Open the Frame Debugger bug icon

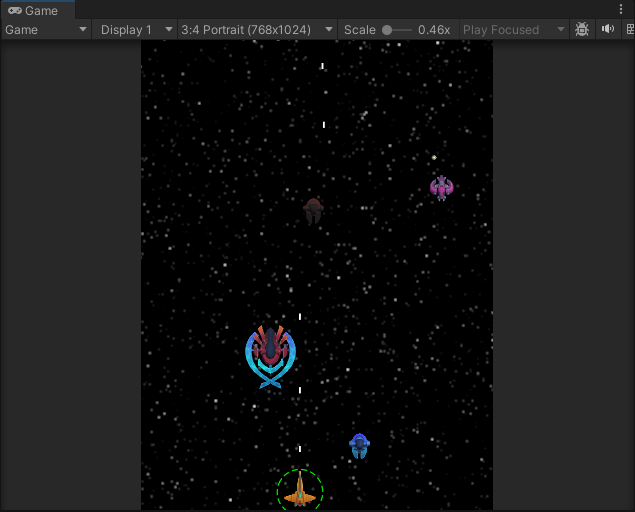click(x=582, y=30)
